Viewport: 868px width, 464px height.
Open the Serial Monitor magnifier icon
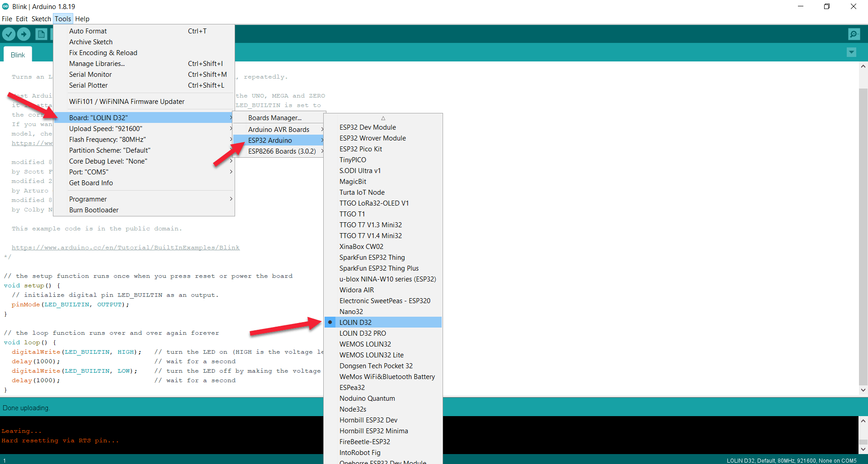[x=854, y=34]
